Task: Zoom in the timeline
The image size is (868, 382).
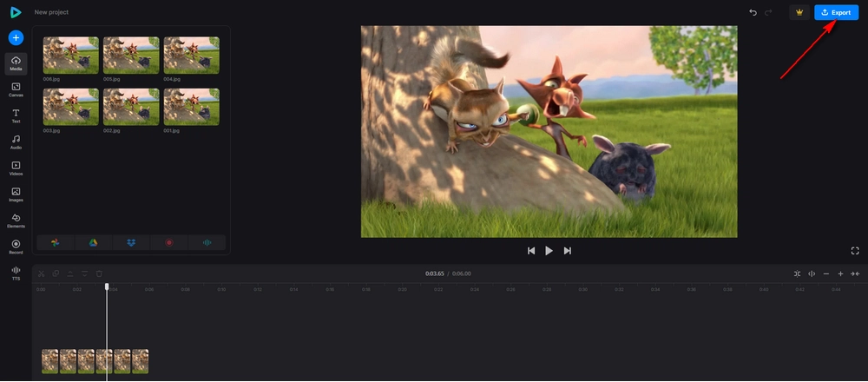Action: point(840,273)
